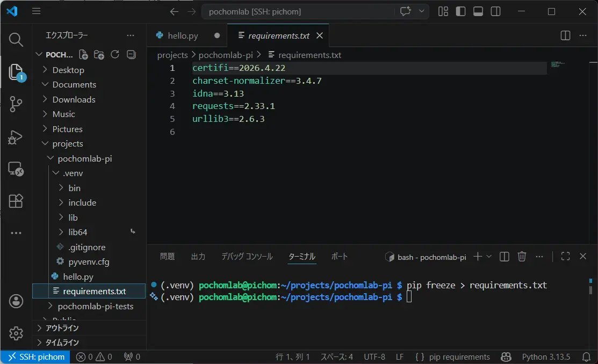Expand pochomlab-pi-tests folder
The height and width of the screenshot is (364, 598).
[95, 306]
